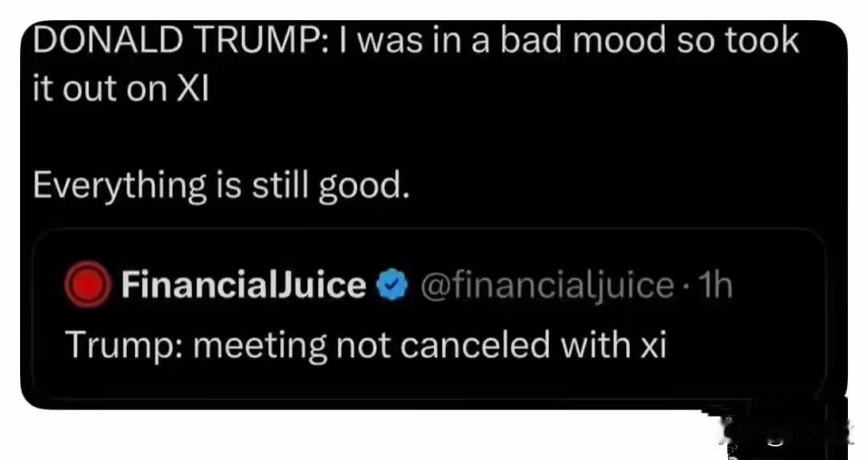
Task: Open the FinancialJuice display name
Action: tap(244, 285)
